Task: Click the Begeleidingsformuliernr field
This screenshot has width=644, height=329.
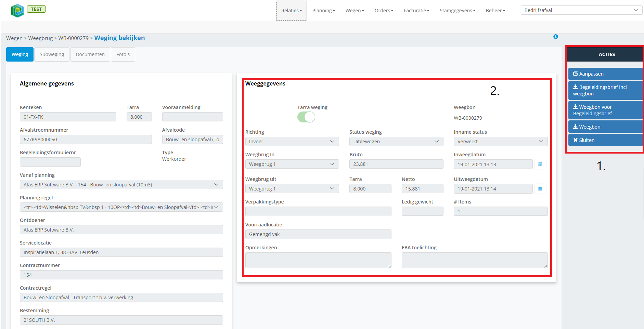Action: pos(50,162)
